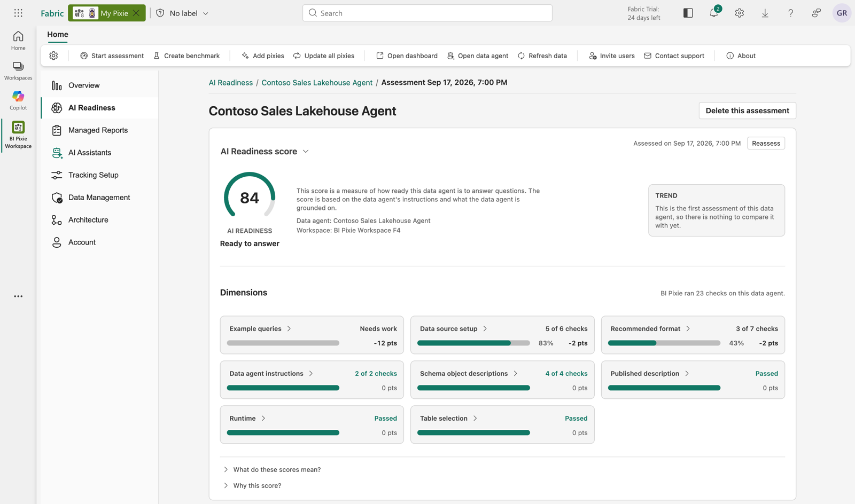Image resolution: width=855 pixels, height=504 pixels.
Task: Close the My Pixie tab
Action: [x=136, y=13]
